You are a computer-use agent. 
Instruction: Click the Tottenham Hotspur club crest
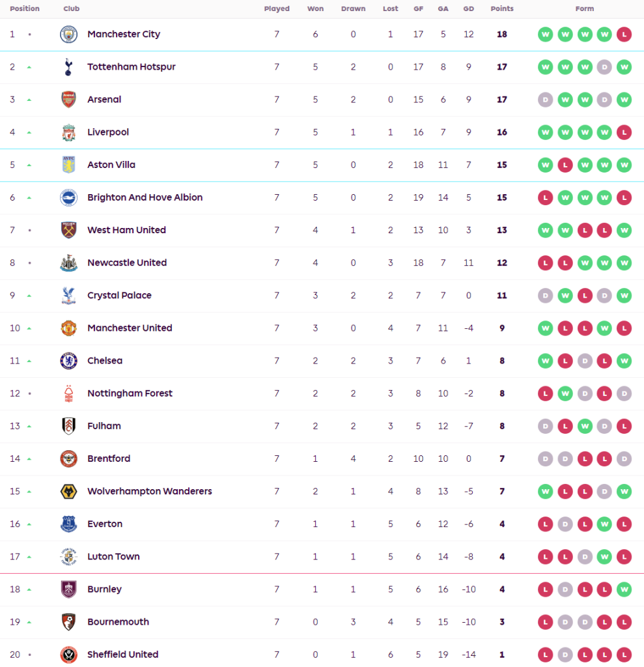[68, 67]
